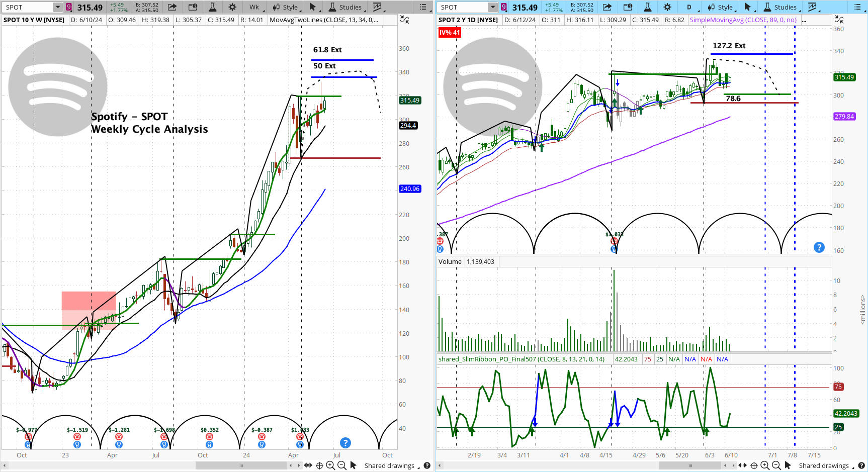
Task: Click the D timeframe button on the right chart
Action: (x=689, y=7)
